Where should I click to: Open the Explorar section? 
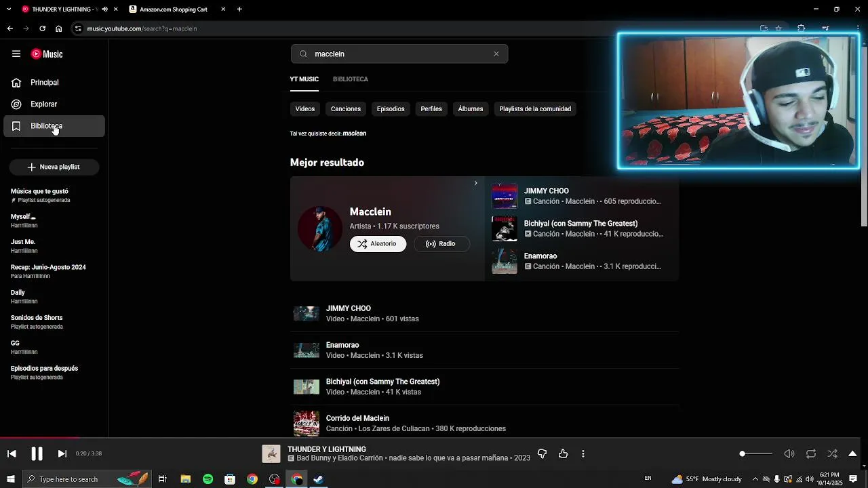[54, 104]
